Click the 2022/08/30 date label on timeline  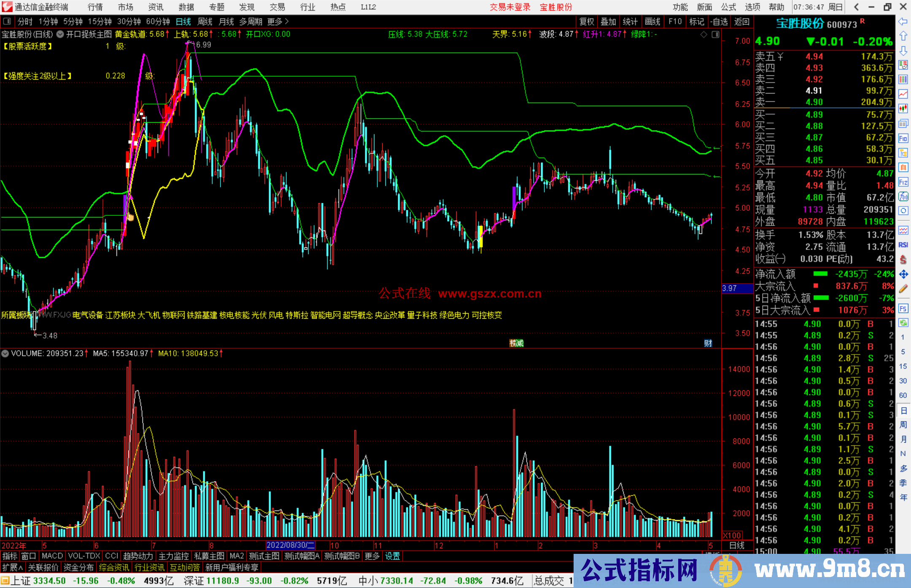(291, 545)
